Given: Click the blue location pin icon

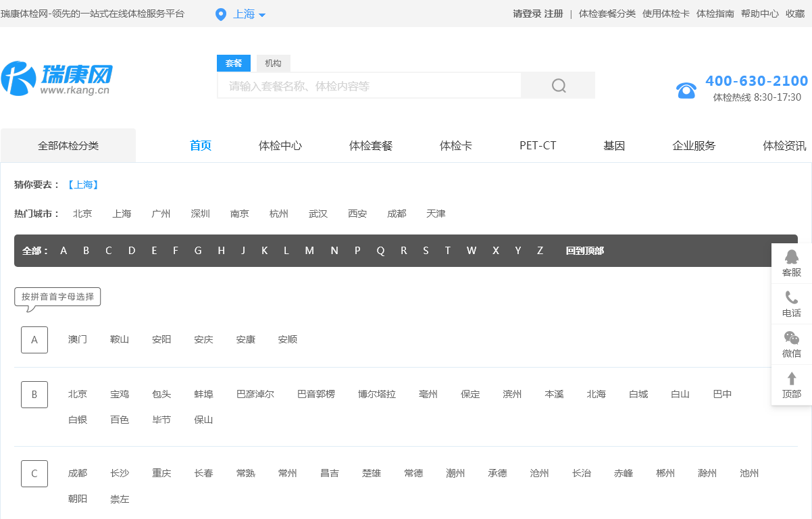Looking at the screenshot, I should point(221,14).
